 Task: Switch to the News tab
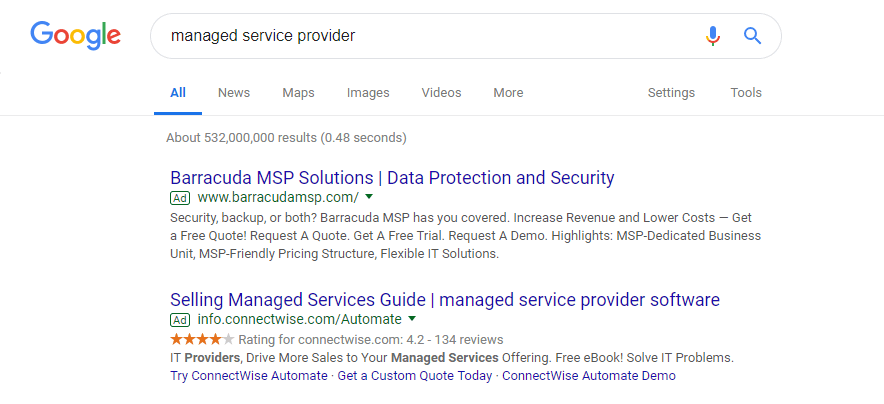[234, 93]
